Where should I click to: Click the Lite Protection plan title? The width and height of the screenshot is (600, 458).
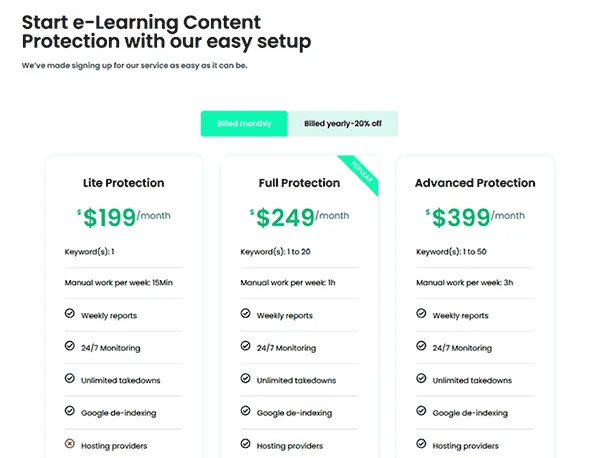tap(124, 183)
